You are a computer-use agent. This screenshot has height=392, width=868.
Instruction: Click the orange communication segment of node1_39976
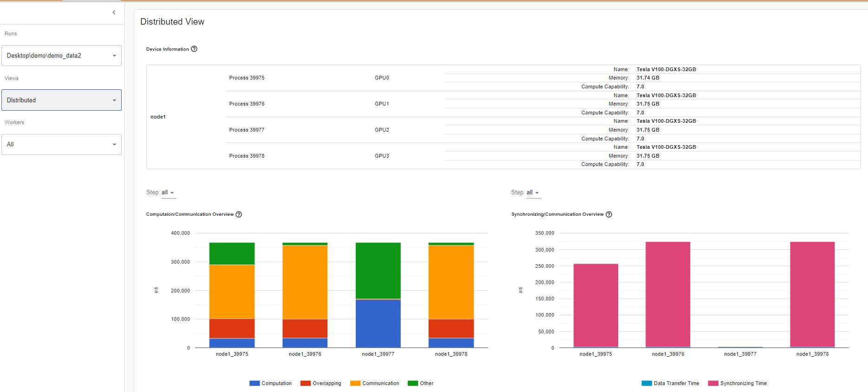(x=305, y=282)
